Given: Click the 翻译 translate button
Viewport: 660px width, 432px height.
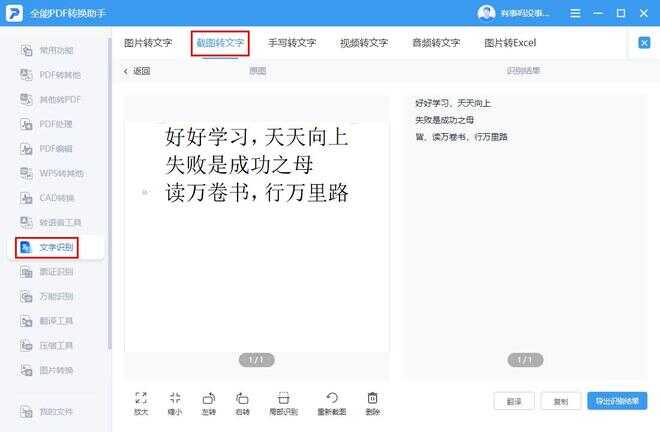Looking at the screenshot, I should pyautogui.click(x=514, y=401).
